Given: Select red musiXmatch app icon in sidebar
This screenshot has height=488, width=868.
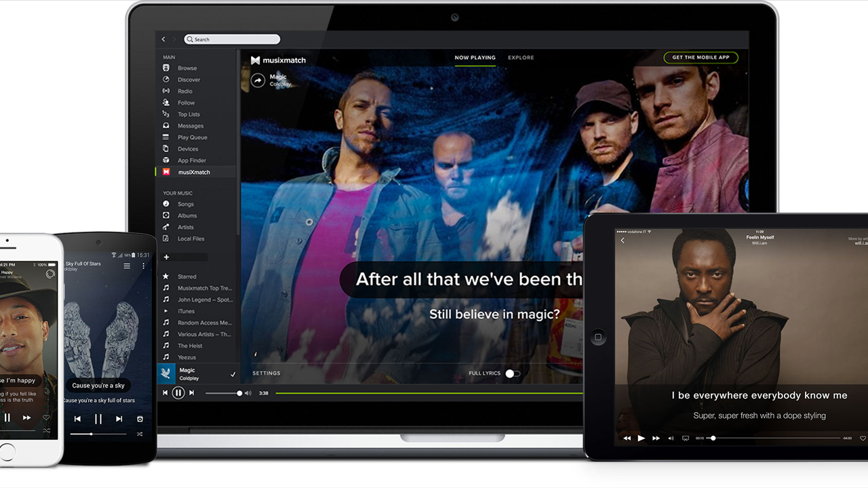Looking at the screenshot, I should tap(166, 172).
